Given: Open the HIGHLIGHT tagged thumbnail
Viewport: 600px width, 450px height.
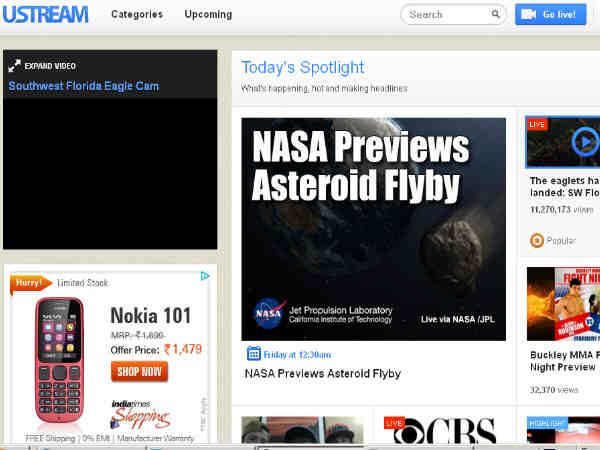Looking at the screenshot, I should click(563, 431).
